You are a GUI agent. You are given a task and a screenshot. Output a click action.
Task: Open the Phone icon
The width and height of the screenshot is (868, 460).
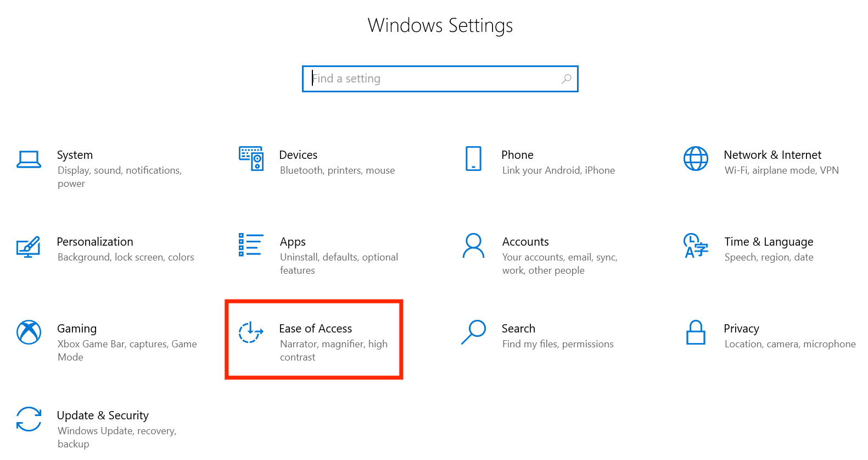click(x=473, y=158)
